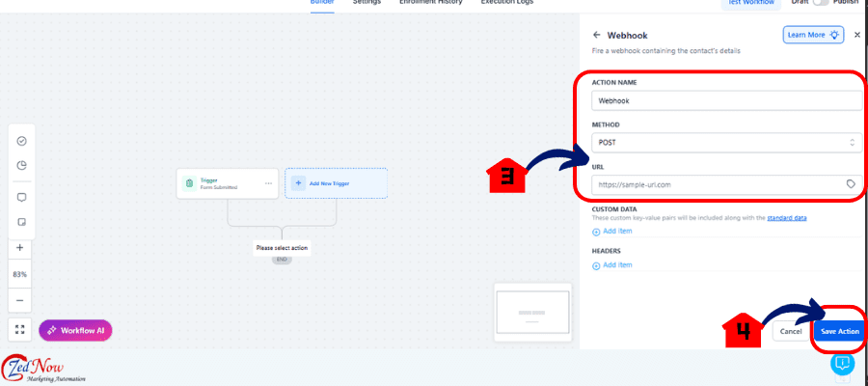868x386 pixels.
Task: Click the comment bubble icon in left toolbar
Action: click(21, 197)
